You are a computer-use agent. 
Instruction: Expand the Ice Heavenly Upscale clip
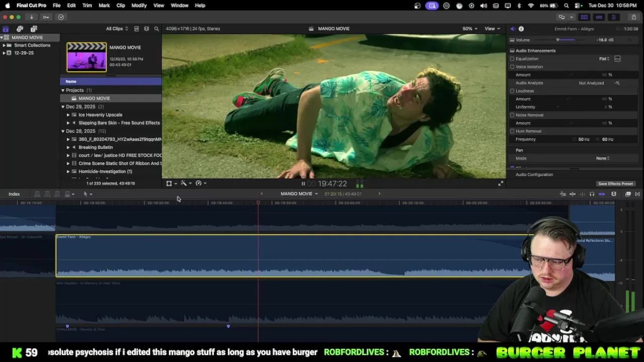68,115
